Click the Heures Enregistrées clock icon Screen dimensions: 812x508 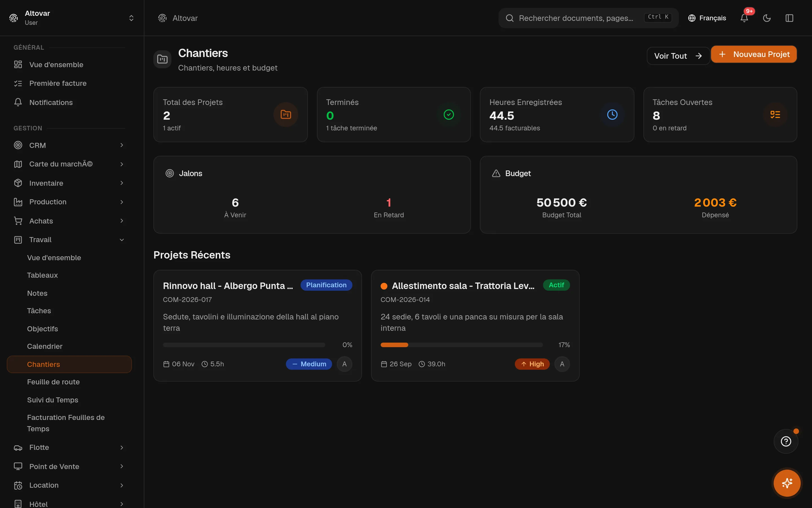click(612, 115)
